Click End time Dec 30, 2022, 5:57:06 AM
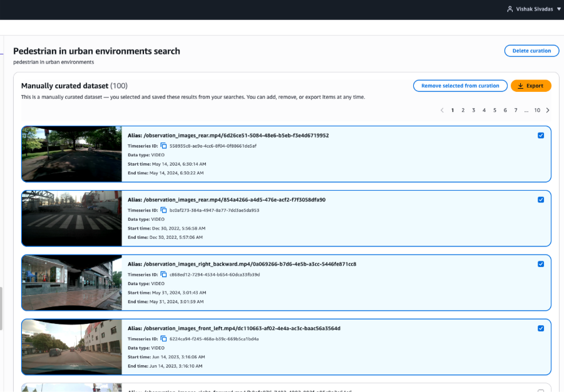This screenshot has width=564, height=392. [x=165, y=238]
